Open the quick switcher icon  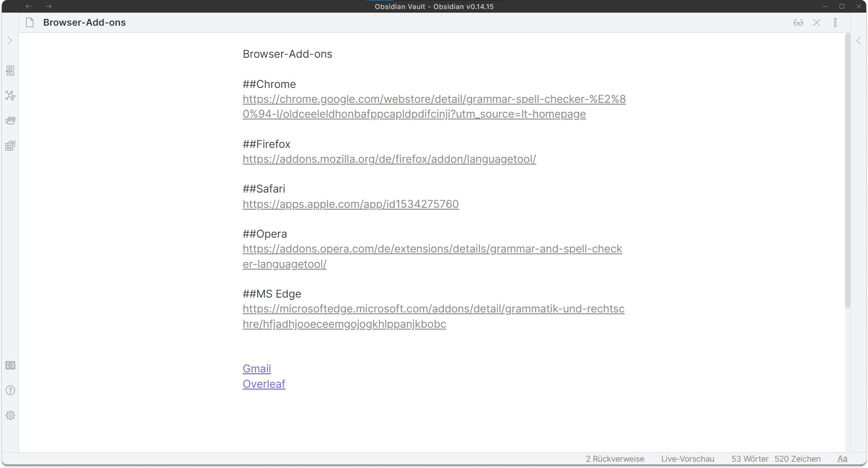tap(10, 71)
